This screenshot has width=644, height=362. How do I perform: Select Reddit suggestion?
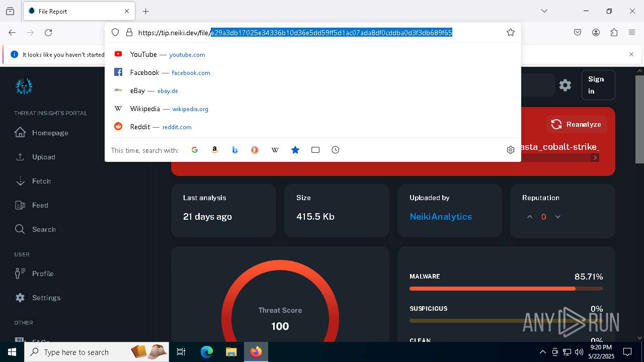pyautogui.click(x=312, y=127)
